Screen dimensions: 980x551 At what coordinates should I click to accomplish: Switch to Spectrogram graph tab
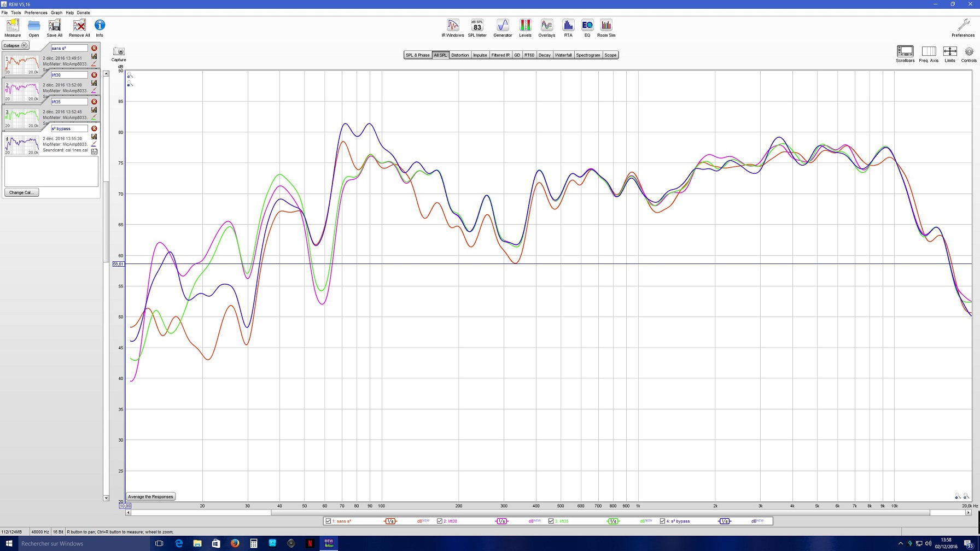tap(588, 55)
